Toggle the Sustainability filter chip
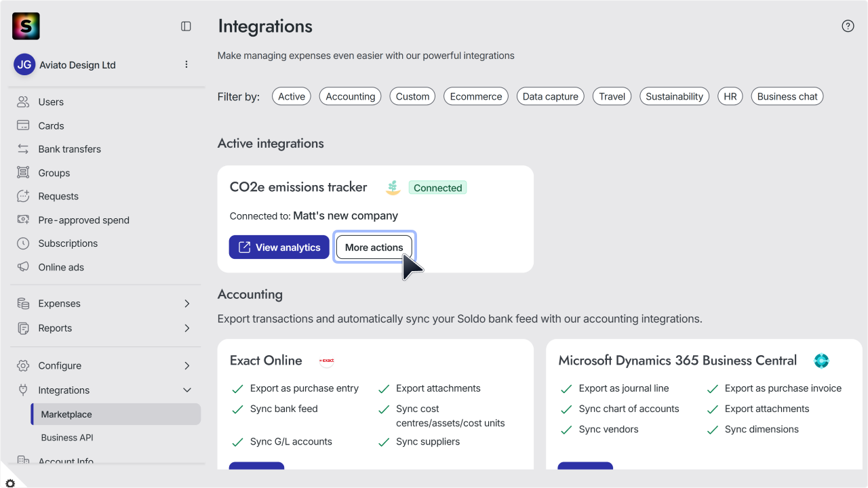This screenshot has height=488, width=868. [675, 96]
